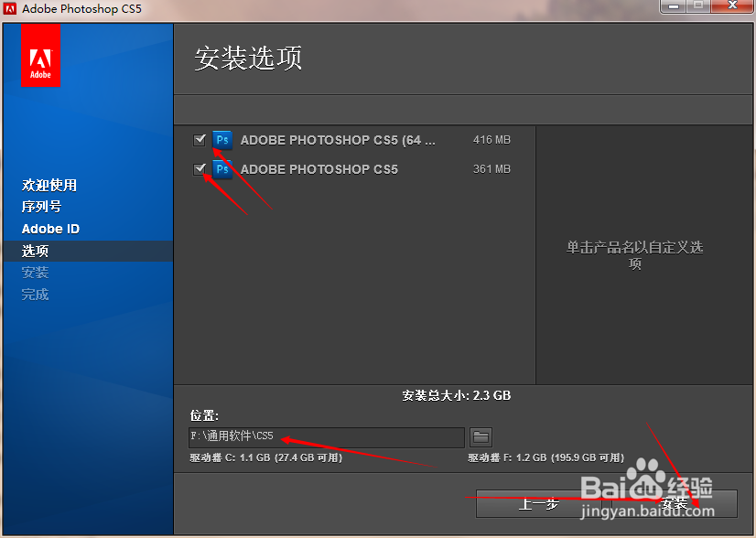Minimize the Adobe Photoshop CS5 installer window
The height and width of the screenshot is (538, 756).
(x=674, y=6)
